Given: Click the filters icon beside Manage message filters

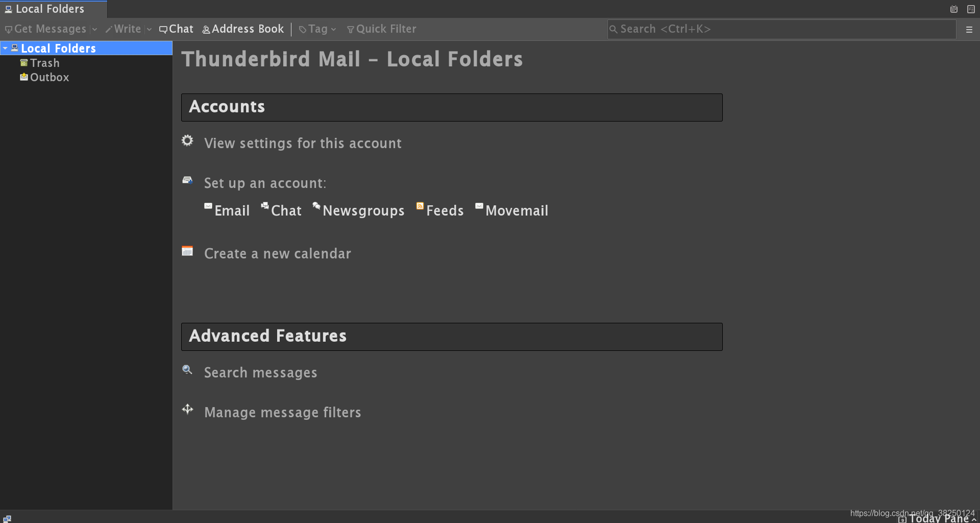Looking at the screenshot, I should pos(187,409).
